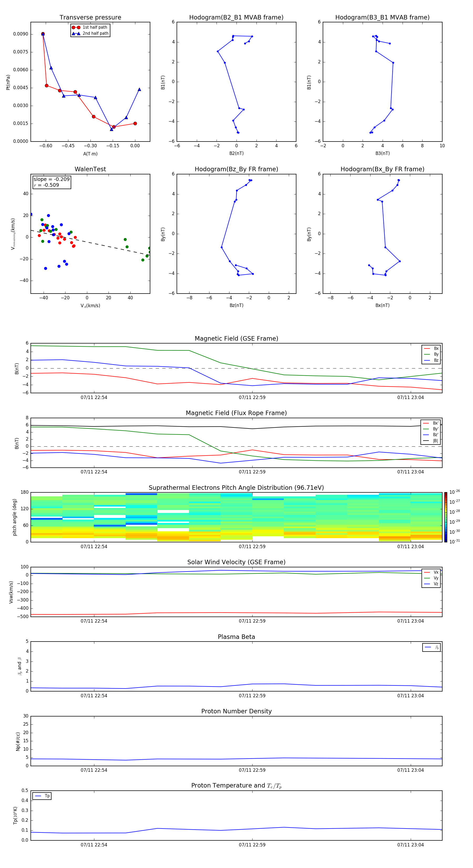The height and width of the screenshot is (868, 473).
Task: Click '07/11 22:54' under the GSE magnetic field plot
Action: click(94, 398)
